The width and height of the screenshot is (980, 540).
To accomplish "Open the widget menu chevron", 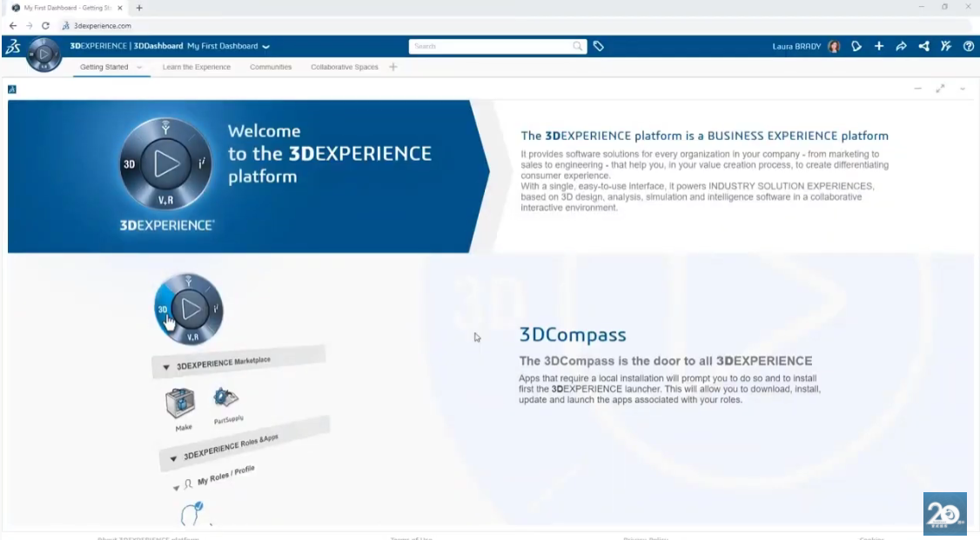I will 963,89.
